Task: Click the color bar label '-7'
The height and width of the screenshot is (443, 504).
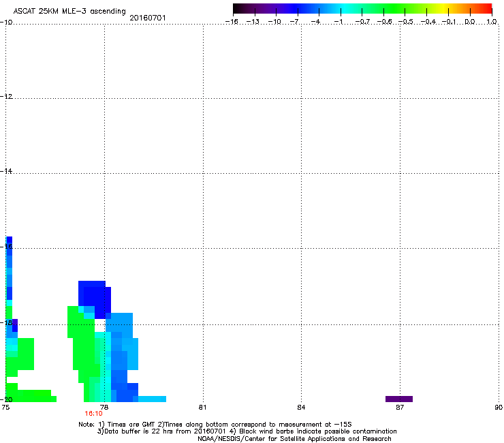Action: pyautogui.click(x=294, y=22)
